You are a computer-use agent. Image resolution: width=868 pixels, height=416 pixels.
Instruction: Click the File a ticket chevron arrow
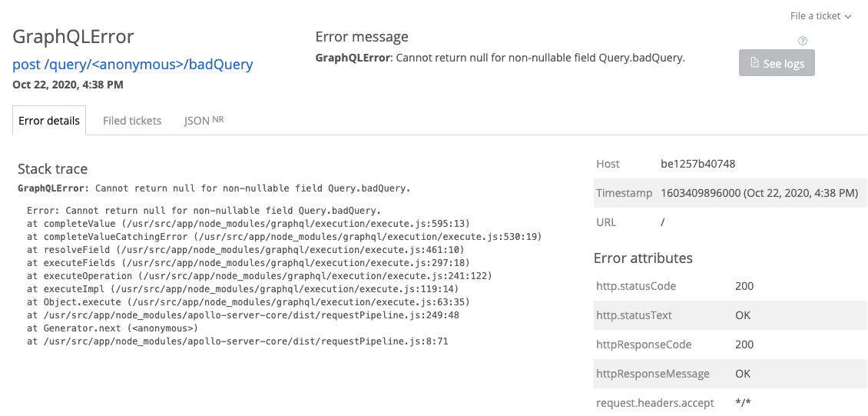pyautogui.click(x=847, y=17)
